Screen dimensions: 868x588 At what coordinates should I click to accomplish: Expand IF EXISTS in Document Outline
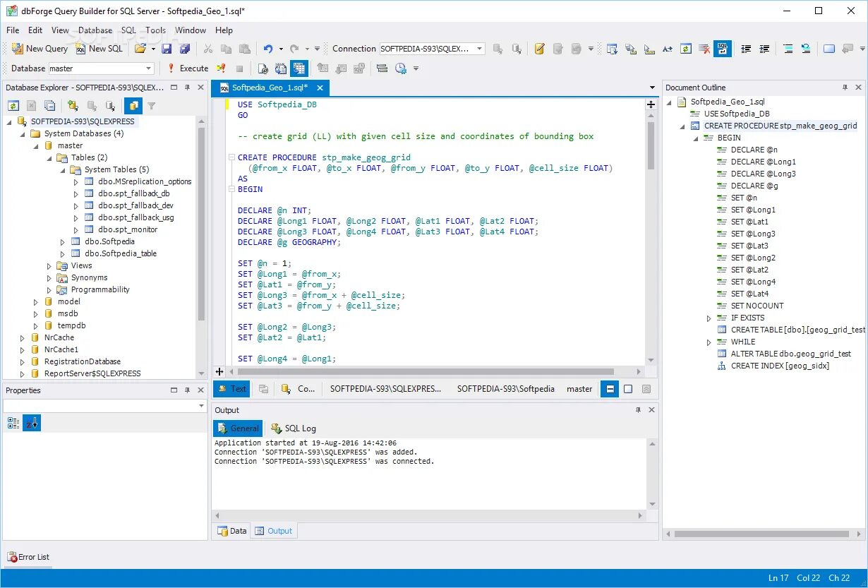pyautogui.click(x=709, y=318)
